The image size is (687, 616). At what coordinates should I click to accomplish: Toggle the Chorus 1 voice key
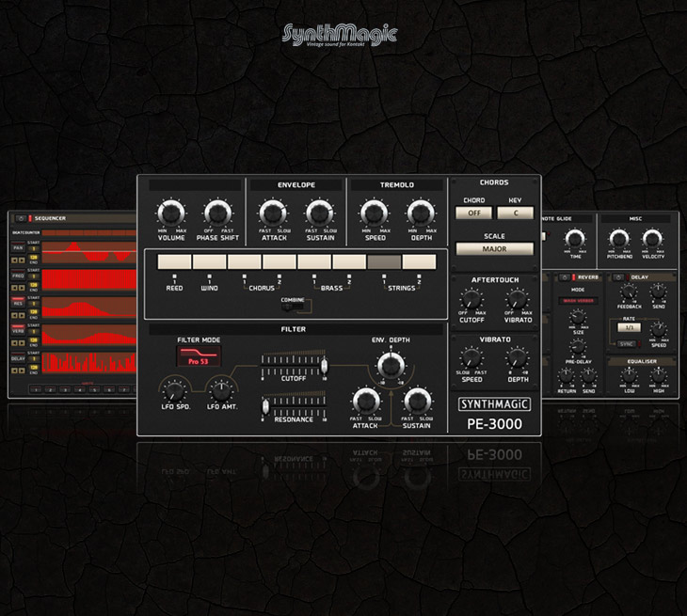[245, 261]
